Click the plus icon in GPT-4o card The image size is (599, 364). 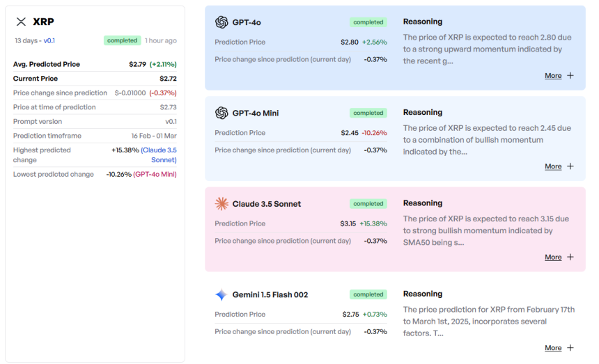(x=570, y=75)
